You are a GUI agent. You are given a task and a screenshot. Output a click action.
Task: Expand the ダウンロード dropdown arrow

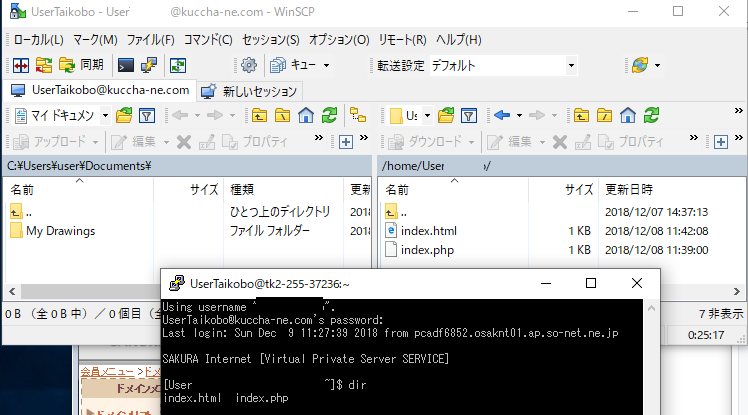tap(471, 142)
